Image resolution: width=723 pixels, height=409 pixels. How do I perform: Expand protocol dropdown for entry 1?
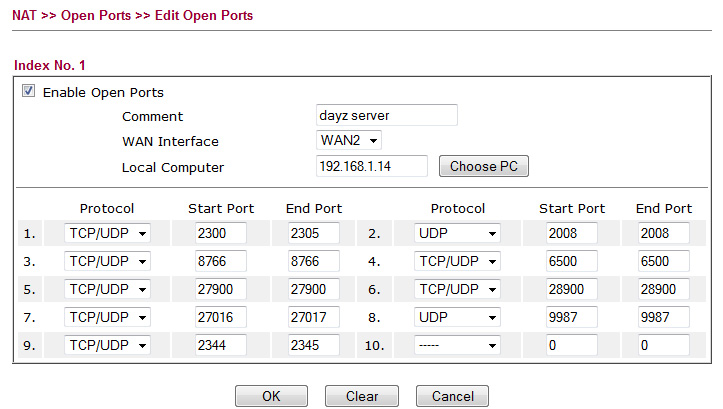click(x=107, y=233)
